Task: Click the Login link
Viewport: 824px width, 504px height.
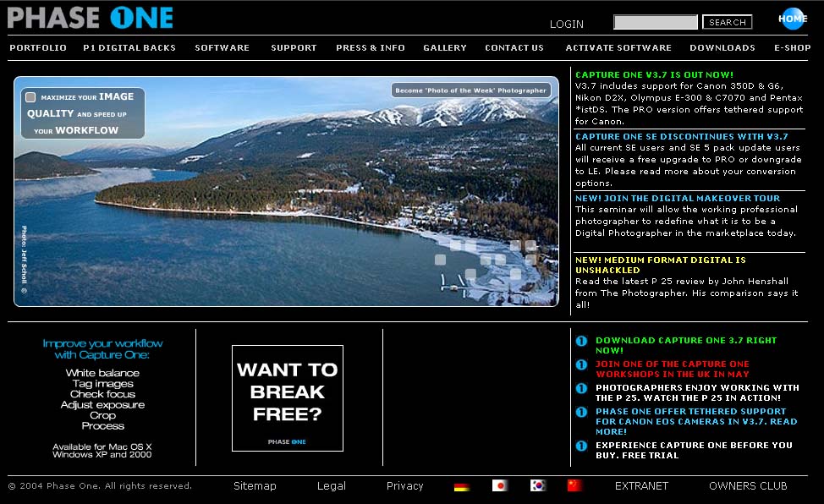Action: click(566, 24)
